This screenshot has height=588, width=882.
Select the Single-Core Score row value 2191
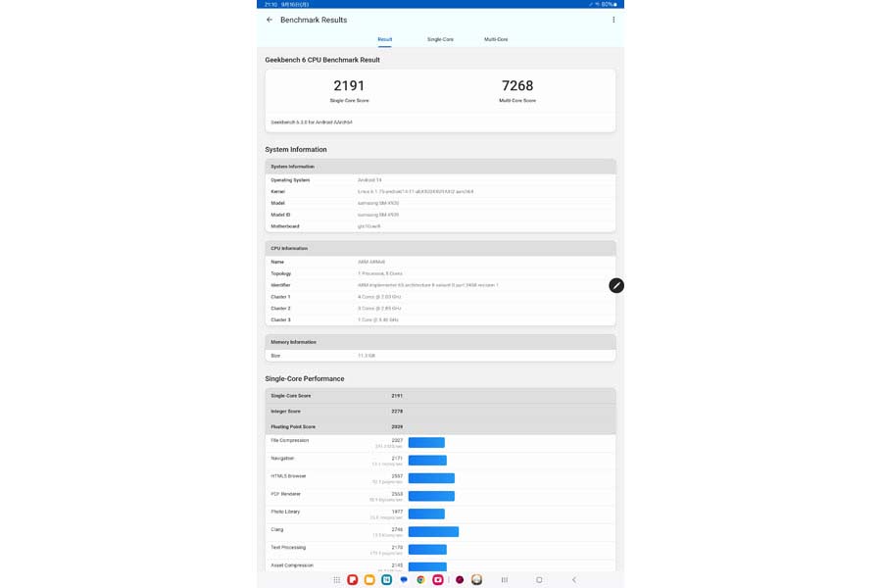(x=397, y=396)
